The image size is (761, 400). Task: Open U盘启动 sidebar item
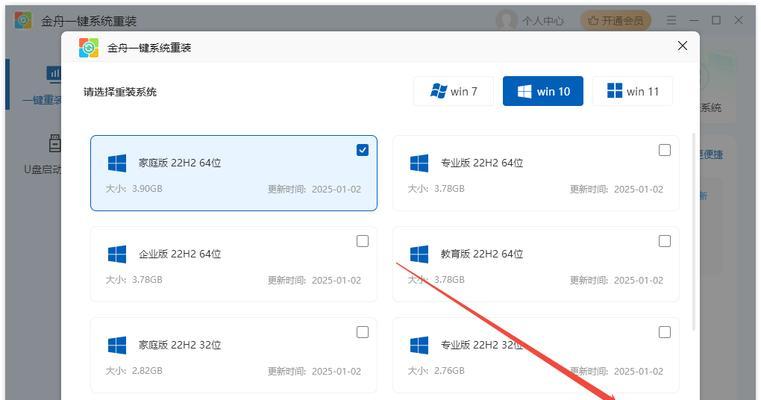tap(43, 154)
